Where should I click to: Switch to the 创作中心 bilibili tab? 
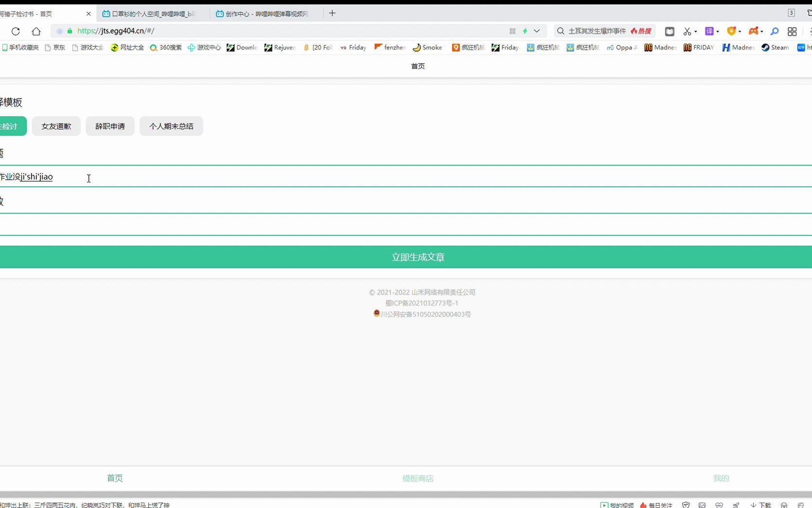[266, 14]
